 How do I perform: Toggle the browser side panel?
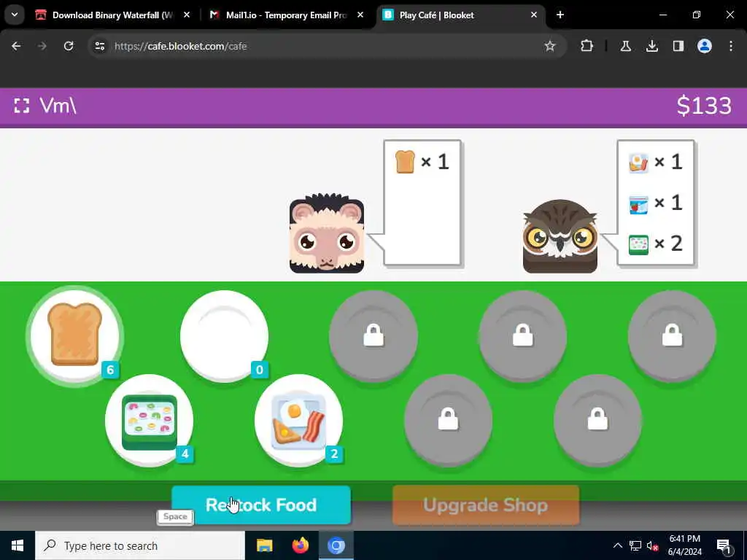(678, 46)
